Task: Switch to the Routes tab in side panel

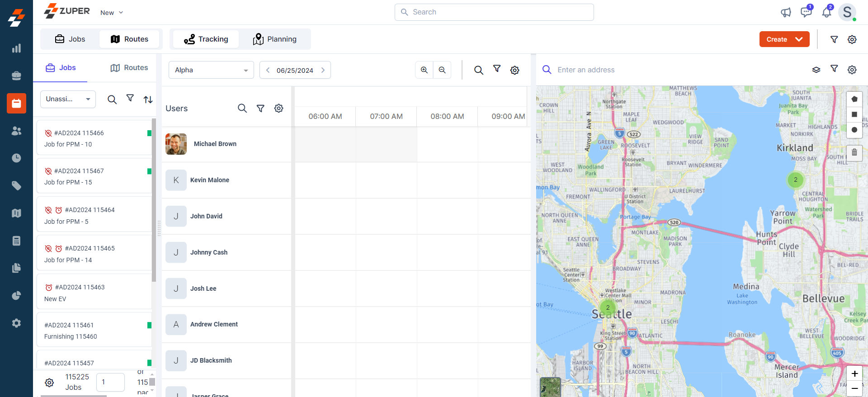Action: point(129,68)
